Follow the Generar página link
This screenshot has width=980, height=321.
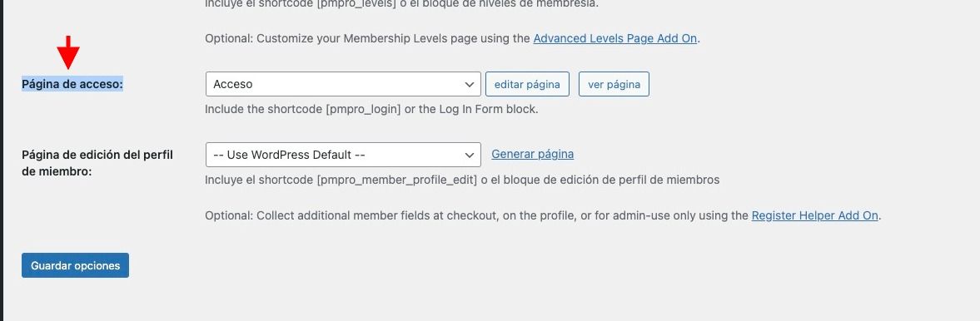533,154
